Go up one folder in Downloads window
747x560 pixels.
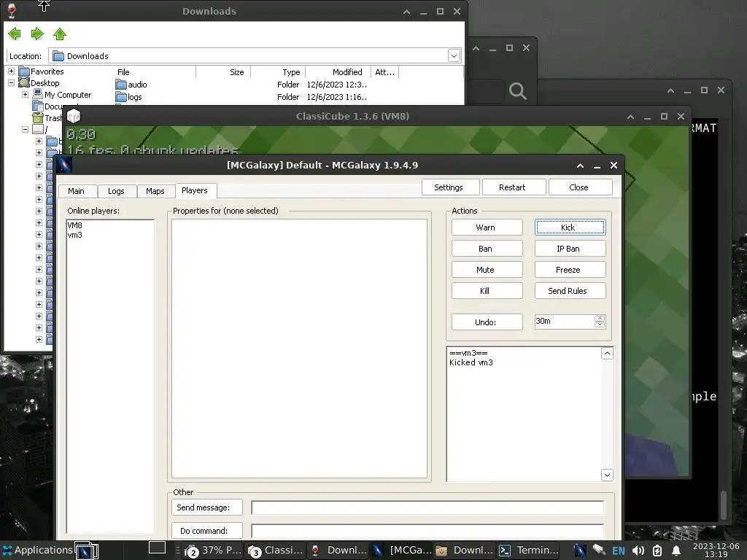pos(60,34)
